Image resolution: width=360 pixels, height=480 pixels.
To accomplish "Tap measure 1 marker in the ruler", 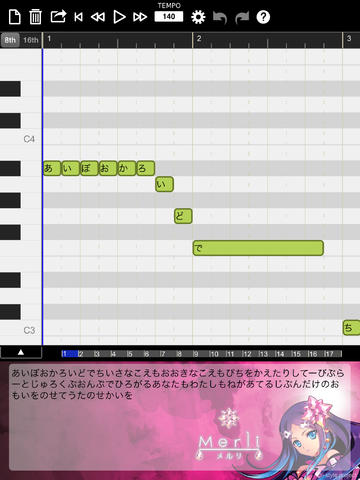I will [x=49, y=39].
